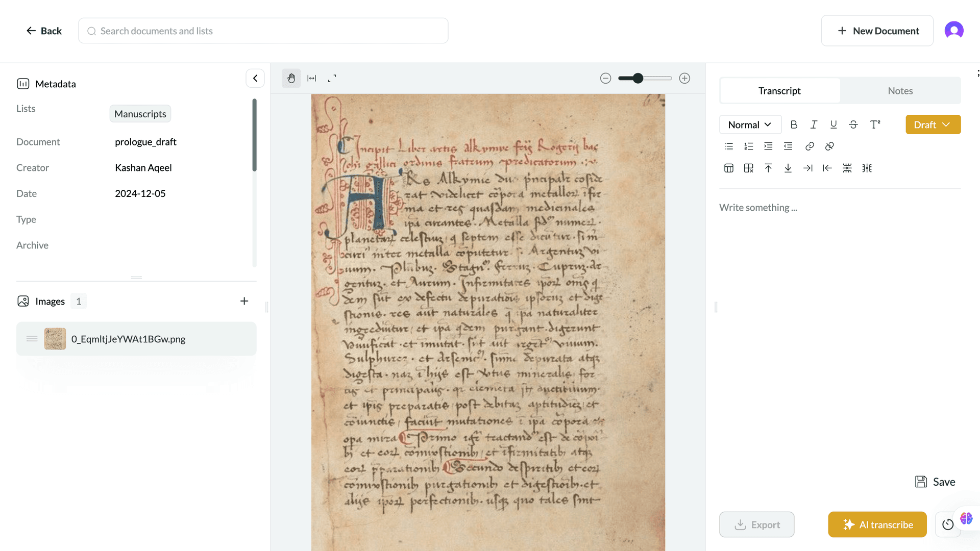Screen dimensions: 980x551
Task: Click the insert table icon
Action: pos(729,168)
